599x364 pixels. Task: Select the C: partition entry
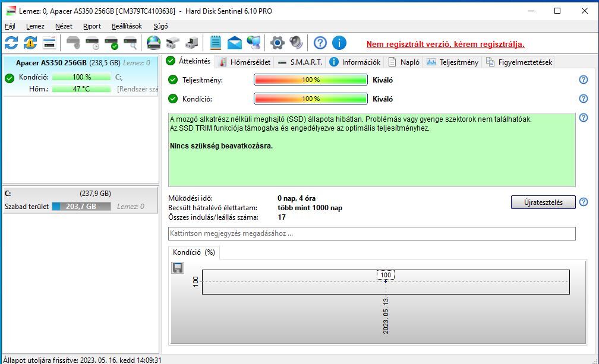[80, 200]
